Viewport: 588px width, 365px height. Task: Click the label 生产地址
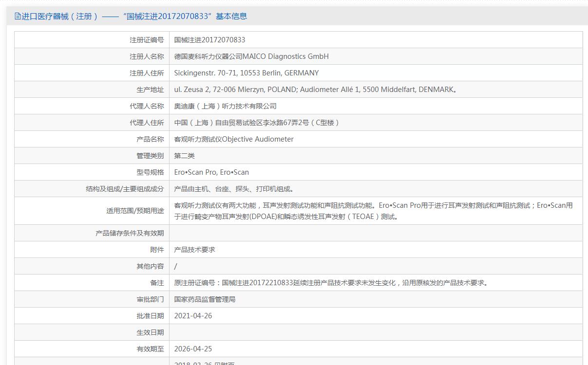click(x=150, y=90)
